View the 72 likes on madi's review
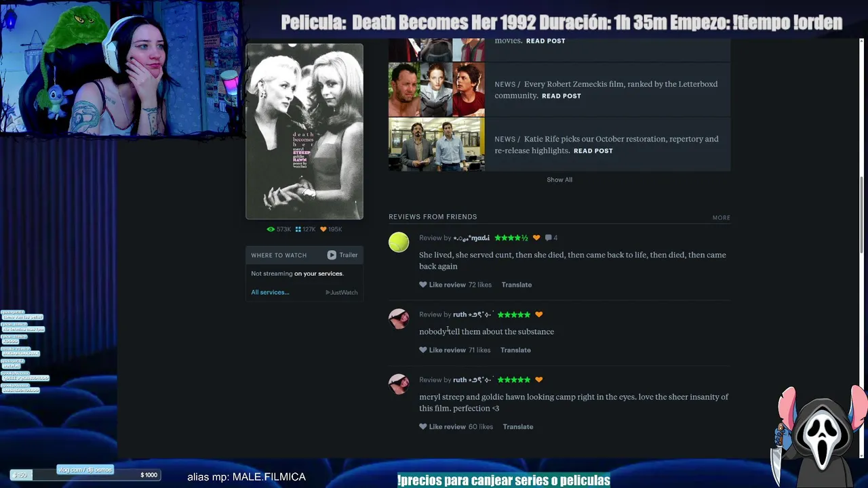 [x=480, y=285]
